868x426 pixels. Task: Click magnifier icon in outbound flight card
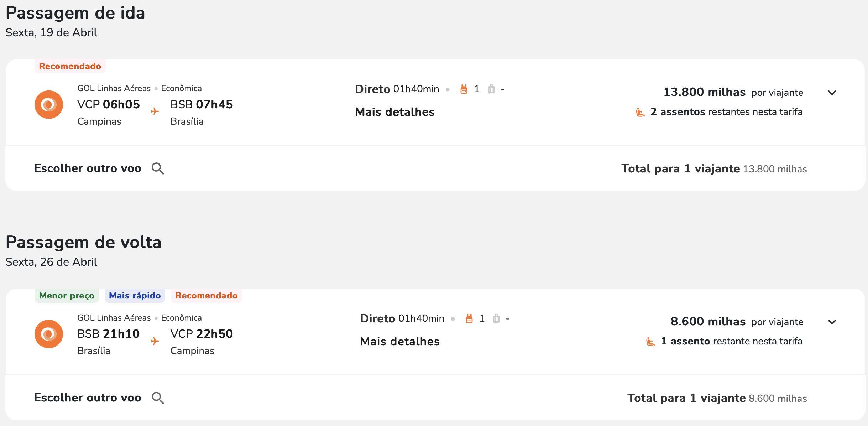click(x=158, y=168)
